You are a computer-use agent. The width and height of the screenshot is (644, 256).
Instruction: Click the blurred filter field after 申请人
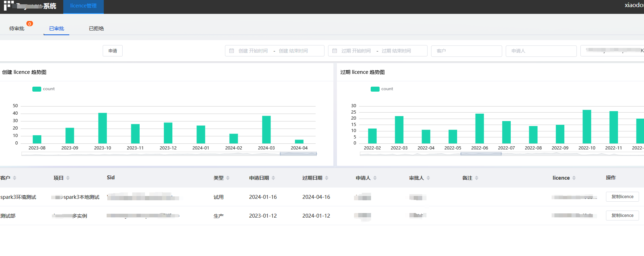(x=612, y=51)
